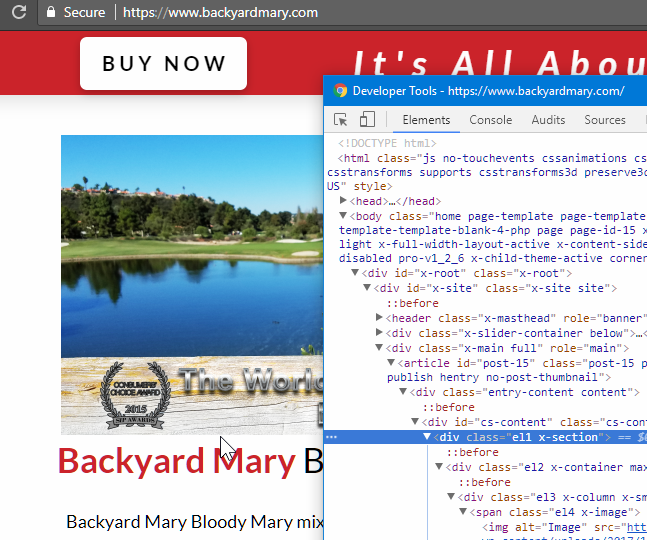Click the three-dot gutter on the selected row
Screen dimensions: 647x540
[331, 437]
